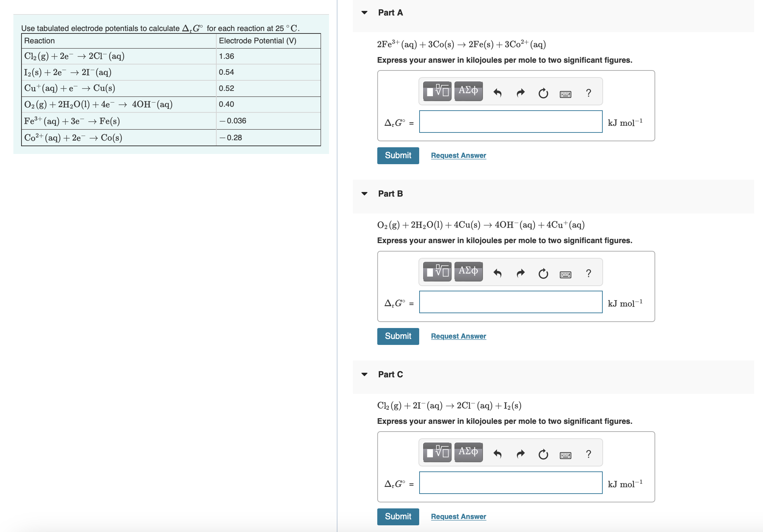This screenshot has width=763, height=532.
Task: Collapse the Part B section
Action: (365, 193)
